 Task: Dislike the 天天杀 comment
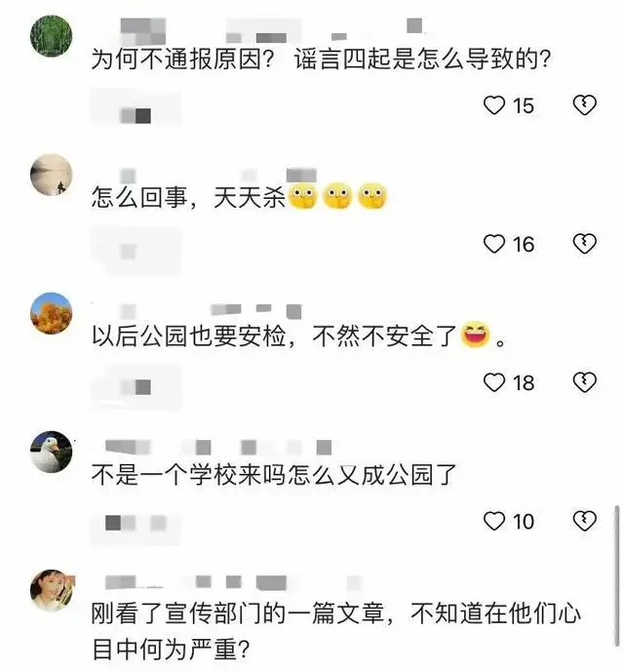[x=585, y=244]
